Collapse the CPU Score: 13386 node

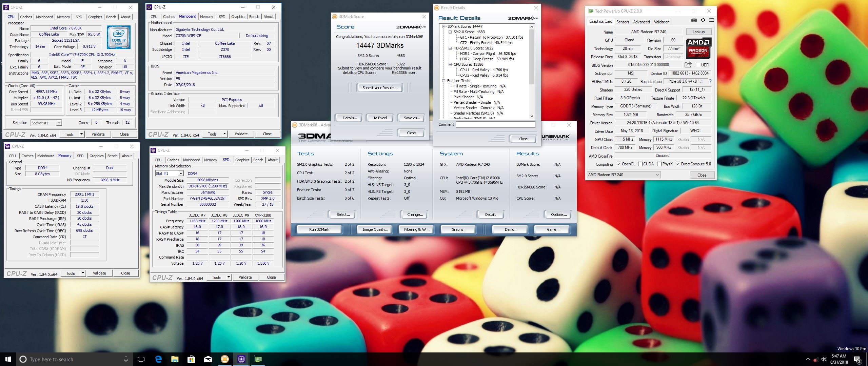(450, 64)
